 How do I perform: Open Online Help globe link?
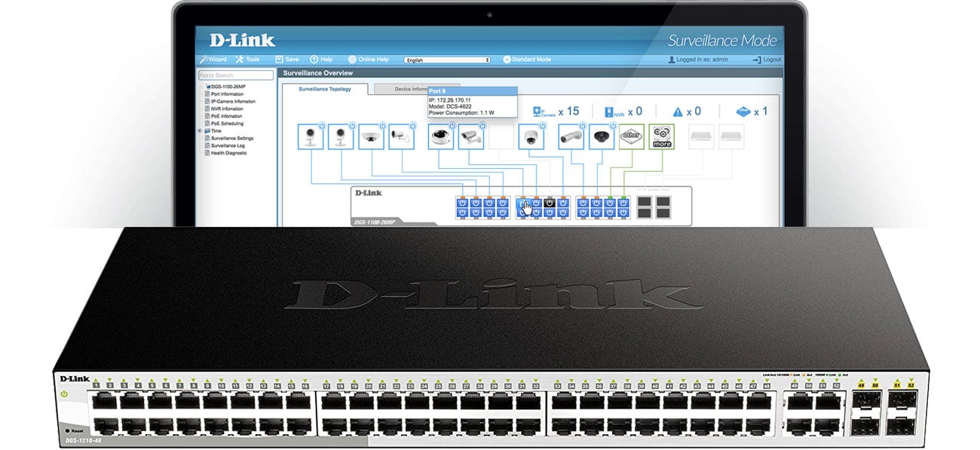click(x=369, y=60)
